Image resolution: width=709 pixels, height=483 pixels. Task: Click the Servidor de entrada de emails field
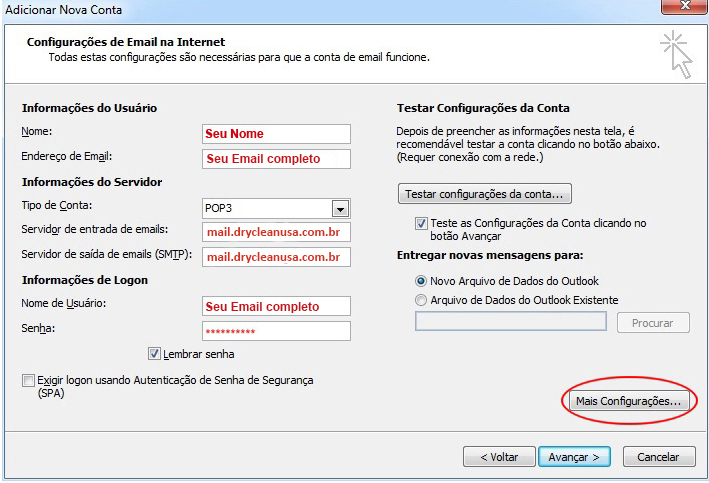coord(276,232)
